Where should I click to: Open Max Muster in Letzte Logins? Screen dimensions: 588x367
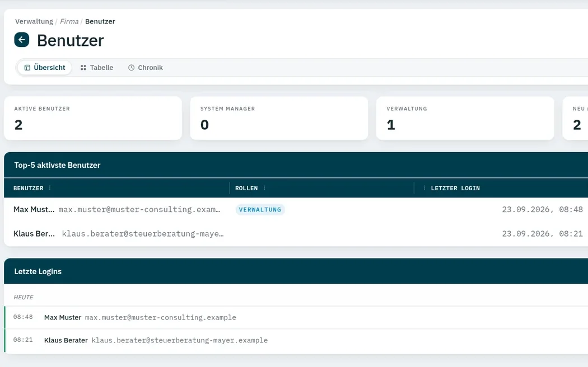pyautogui.click(x=63, y=317)
